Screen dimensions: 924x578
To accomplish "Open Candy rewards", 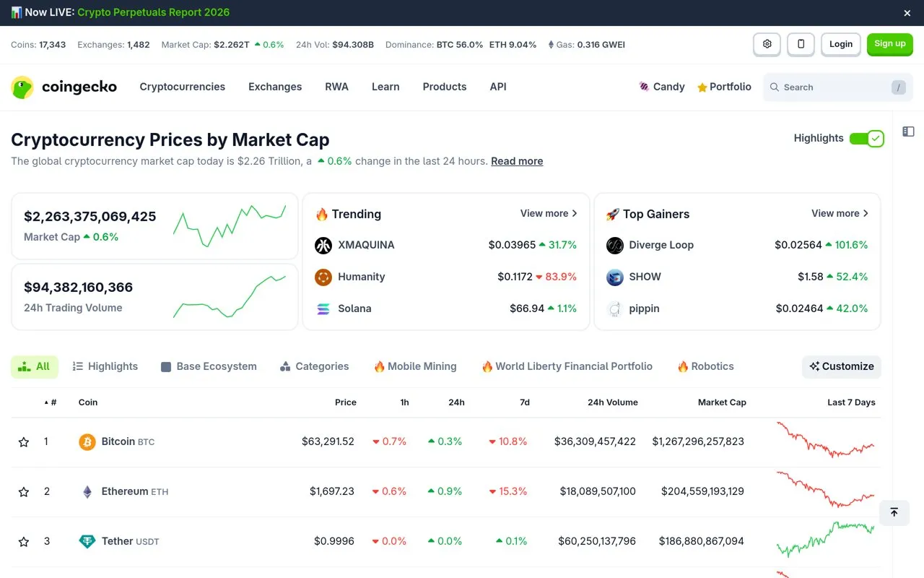I will tap(662, 87).
